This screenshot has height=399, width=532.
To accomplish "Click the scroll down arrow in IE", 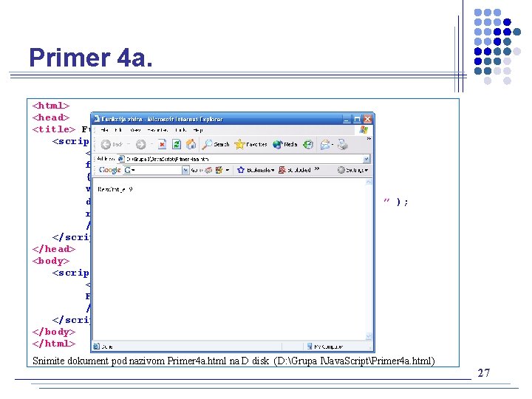I will 369,336.
